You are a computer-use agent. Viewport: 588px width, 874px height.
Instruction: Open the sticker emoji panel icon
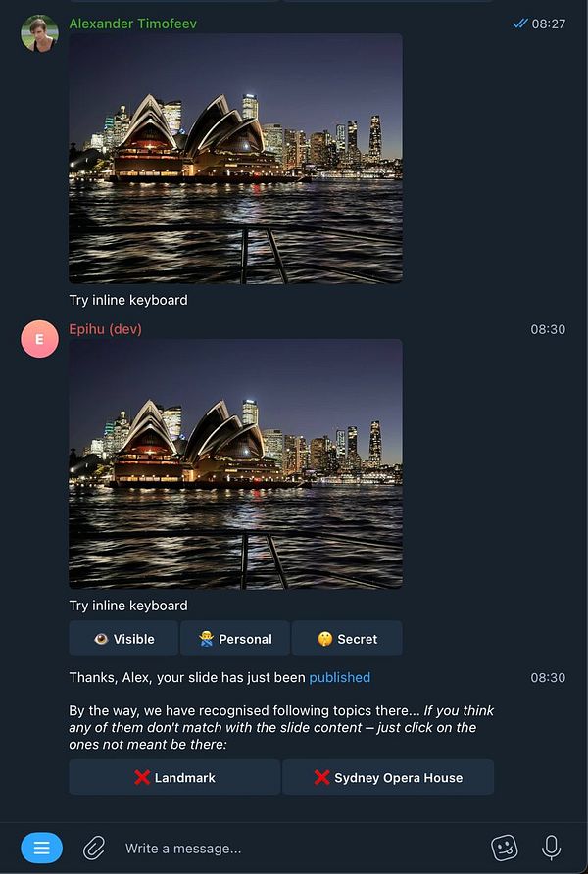pyautogui.click(x=505, y=848)
